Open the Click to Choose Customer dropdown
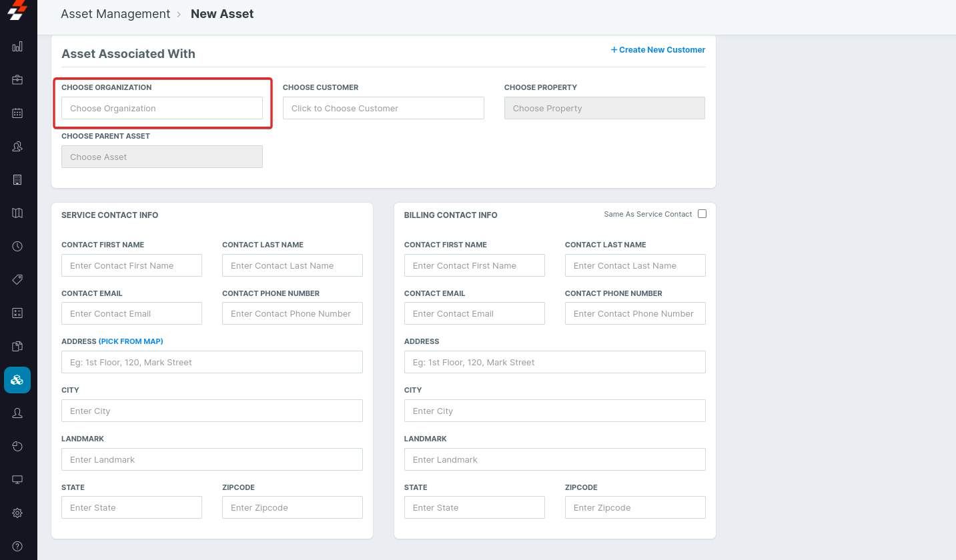Image resolution: width=956 pixels, height=560 pixels. (x=383, y=108)
